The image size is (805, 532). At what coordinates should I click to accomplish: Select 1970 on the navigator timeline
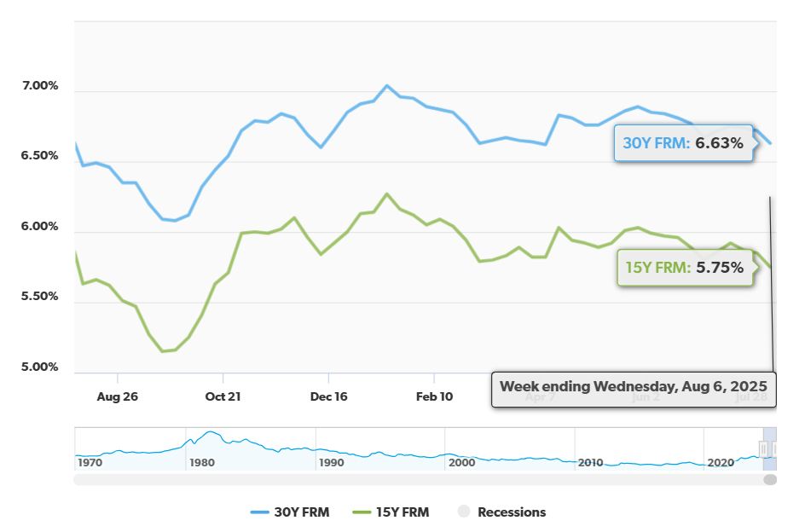pos(90,462)
